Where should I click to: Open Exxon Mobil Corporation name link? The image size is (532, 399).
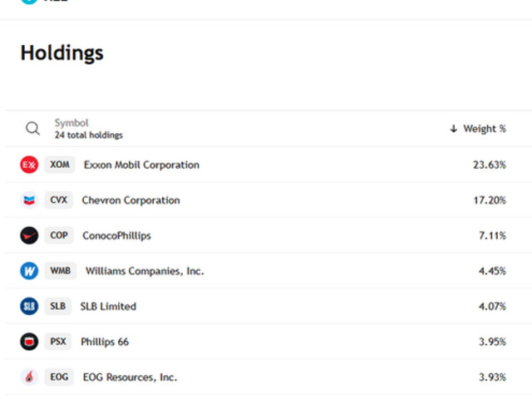coord(141,165)
